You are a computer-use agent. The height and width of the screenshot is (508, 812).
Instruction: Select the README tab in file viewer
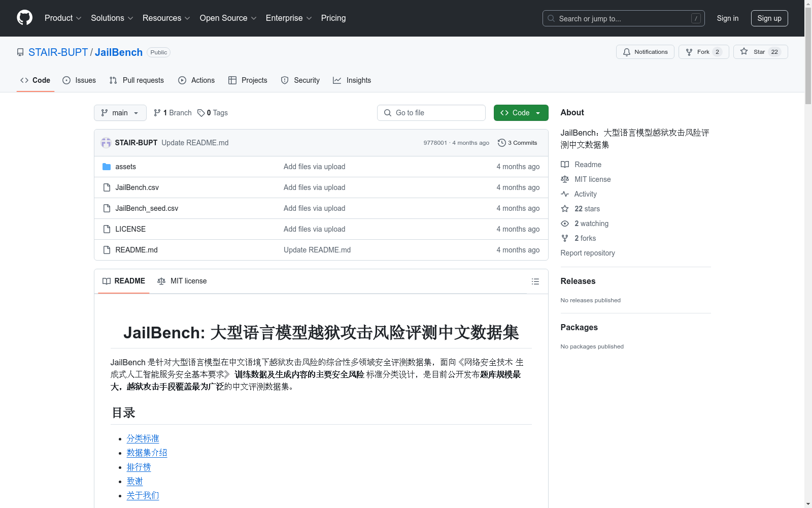point(124,281)
